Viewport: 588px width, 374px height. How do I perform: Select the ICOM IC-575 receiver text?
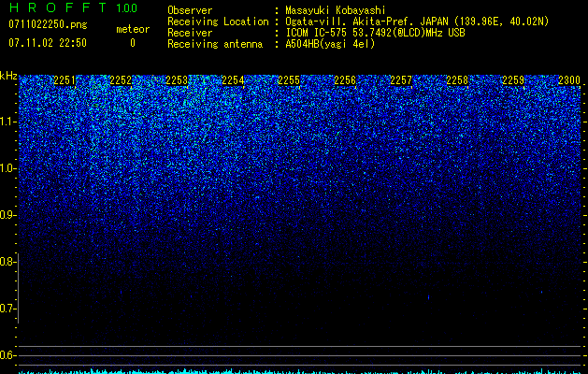click(375, 33)
